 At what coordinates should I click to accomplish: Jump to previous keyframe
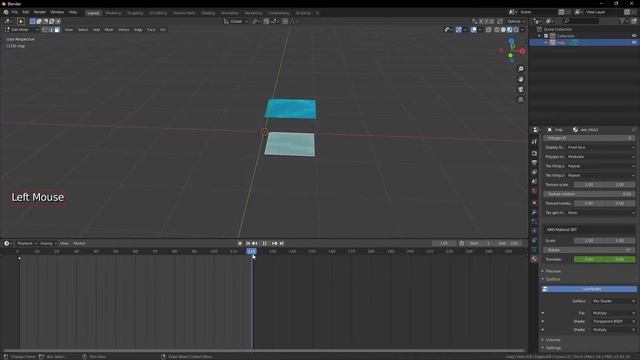pos(255,243)
